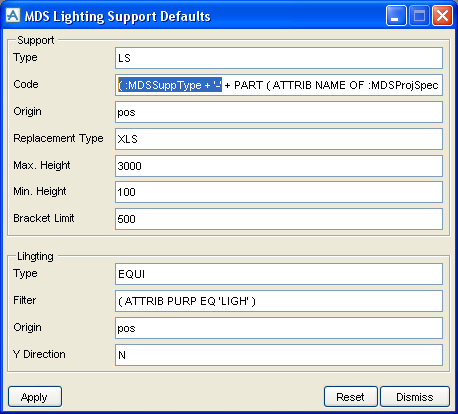Select the Support Origin field

[279, 112]
